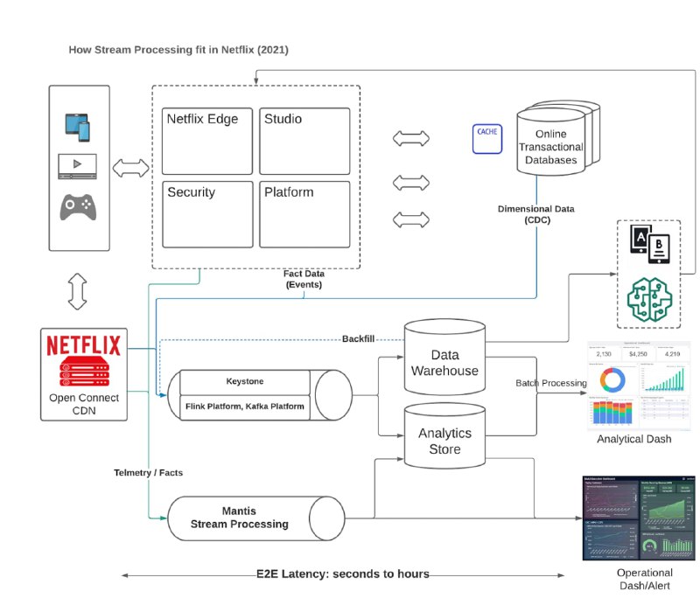Click the 4,210 value in Analytical Dash
The image size is (700, 598).
click(672, 353)
